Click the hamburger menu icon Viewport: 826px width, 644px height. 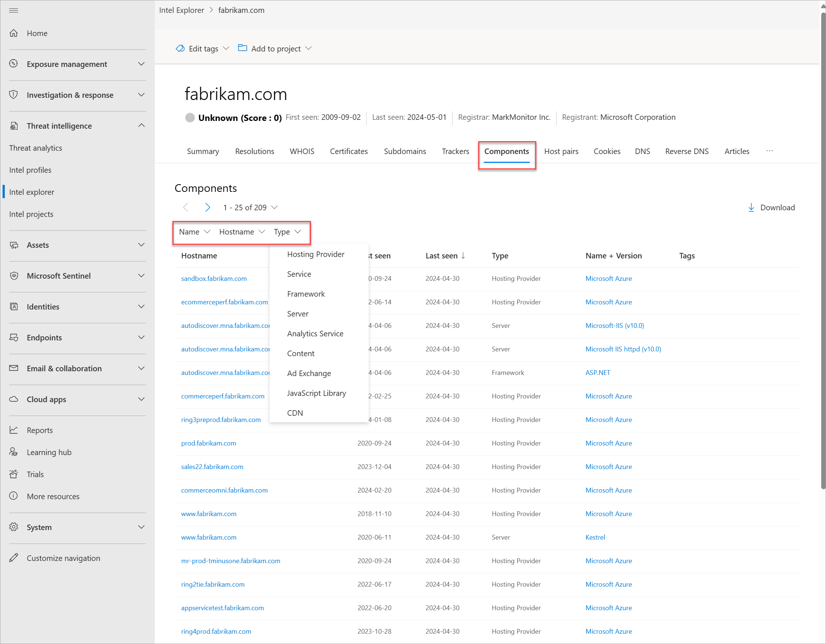pos(14,10)
